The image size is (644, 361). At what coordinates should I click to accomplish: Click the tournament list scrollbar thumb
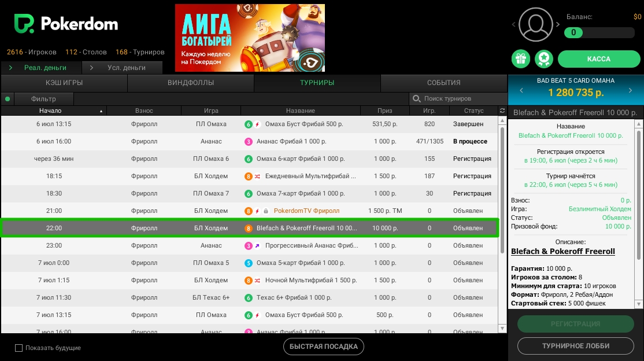pos(502,189)
